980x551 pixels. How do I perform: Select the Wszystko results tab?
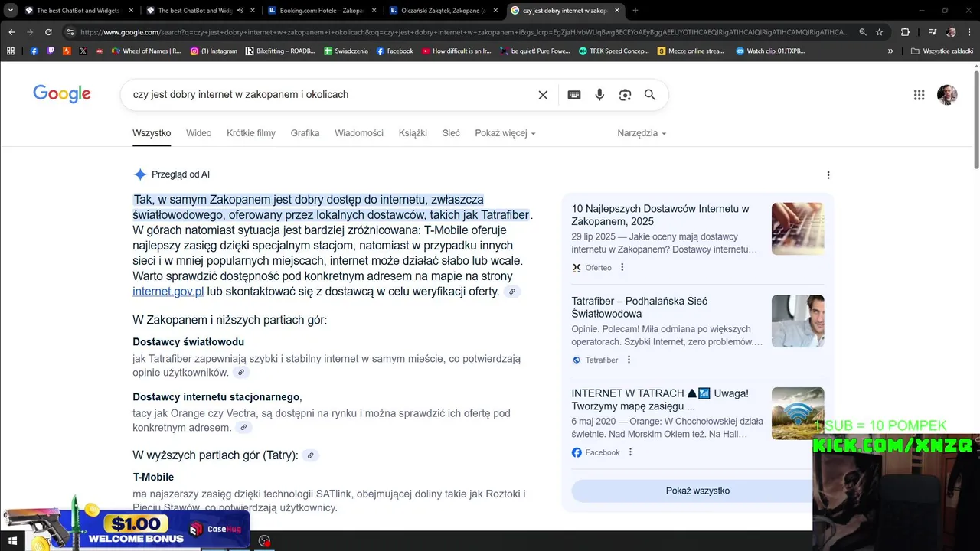point(152,133)
